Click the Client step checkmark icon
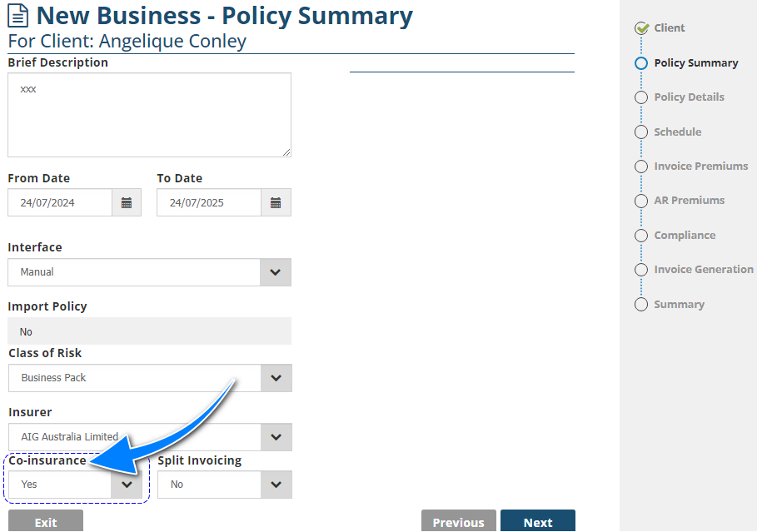 641,28
